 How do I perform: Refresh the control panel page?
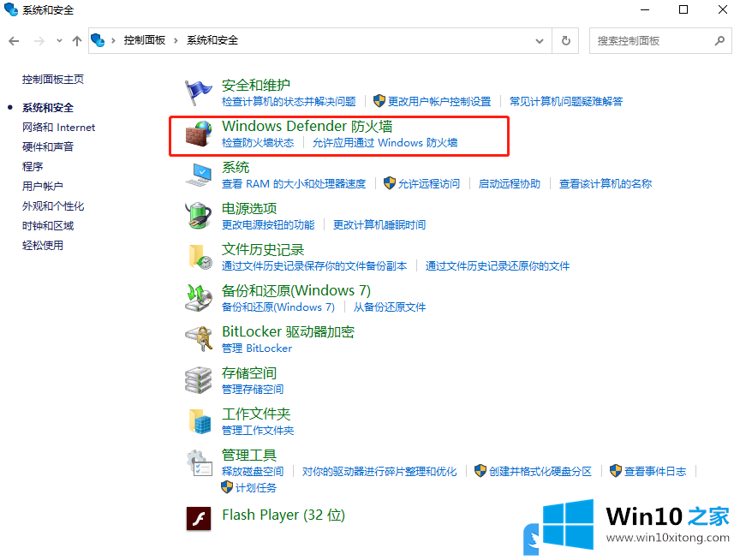[566, 41]
